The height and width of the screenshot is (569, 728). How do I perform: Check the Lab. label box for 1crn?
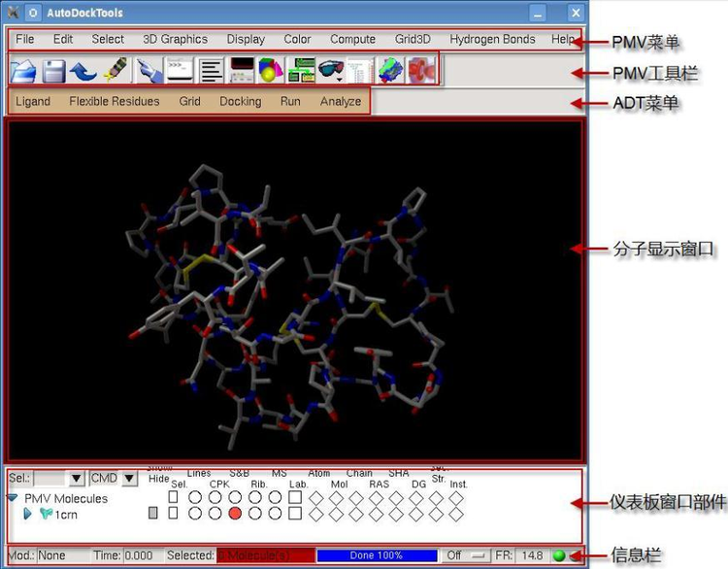point(295,514)
